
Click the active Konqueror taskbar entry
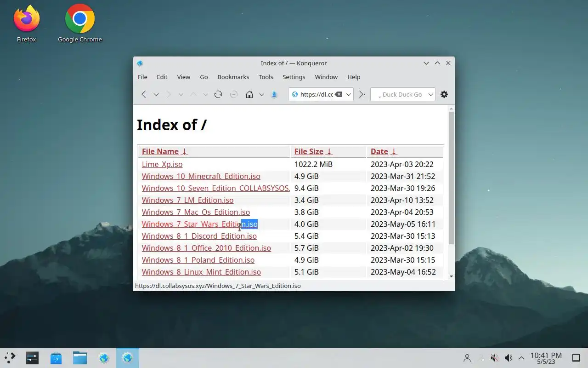pyautogui.click(x=127, y=357)
